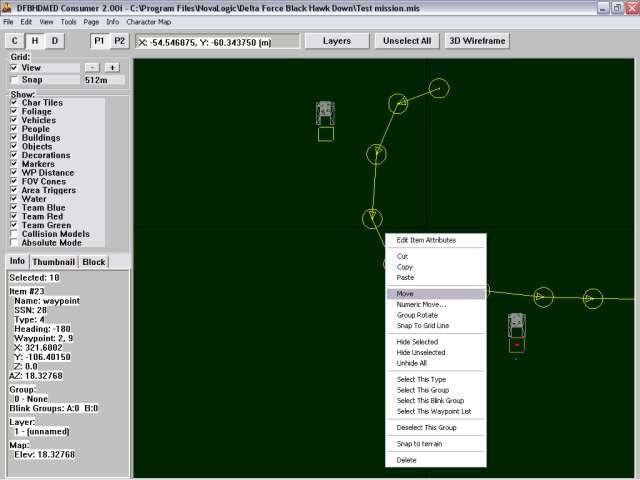Switch to the Thumbnail tab
640x480 pixels.
tap(54, 262)
